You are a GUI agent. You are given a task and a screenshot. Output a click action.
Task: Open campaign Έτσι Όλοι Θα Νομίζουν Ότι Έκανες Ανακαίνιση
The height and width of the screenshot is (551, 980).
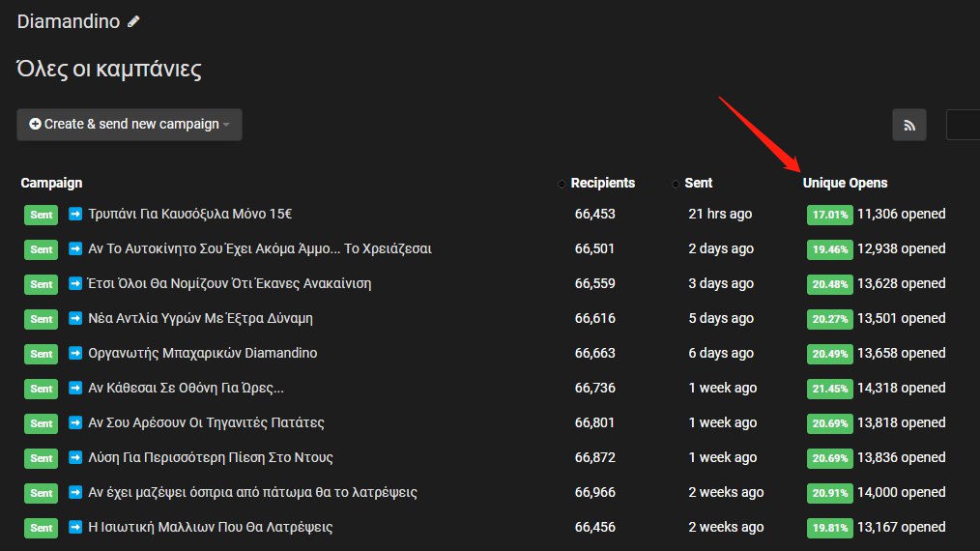(x=229, y=283)
